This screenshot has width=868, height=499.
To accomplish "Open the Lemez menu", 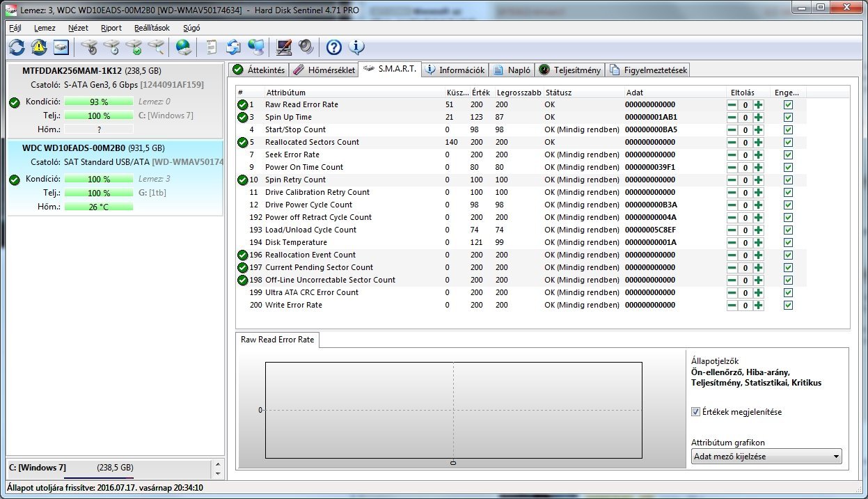I will 45,28.
